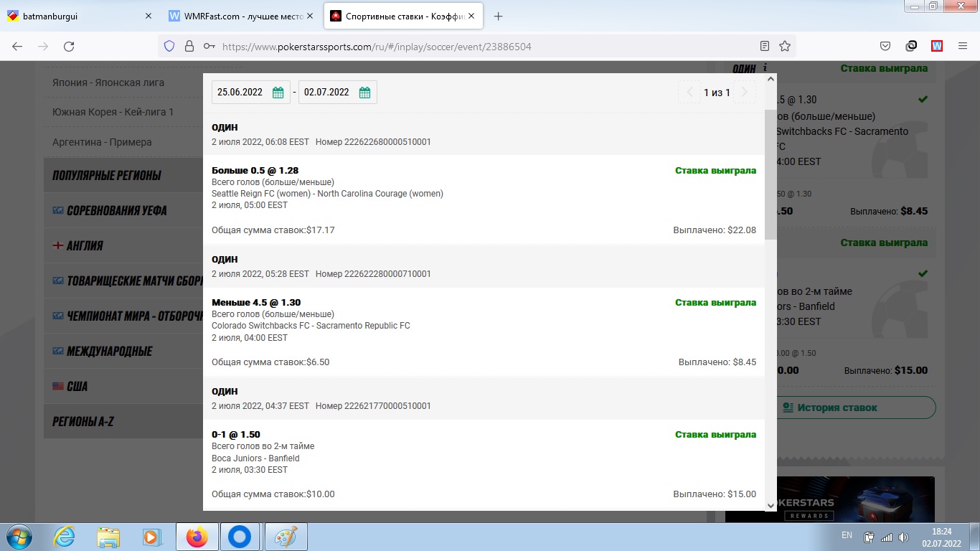Show site security padlock info

pyautogui.click(x=189, y=46)
